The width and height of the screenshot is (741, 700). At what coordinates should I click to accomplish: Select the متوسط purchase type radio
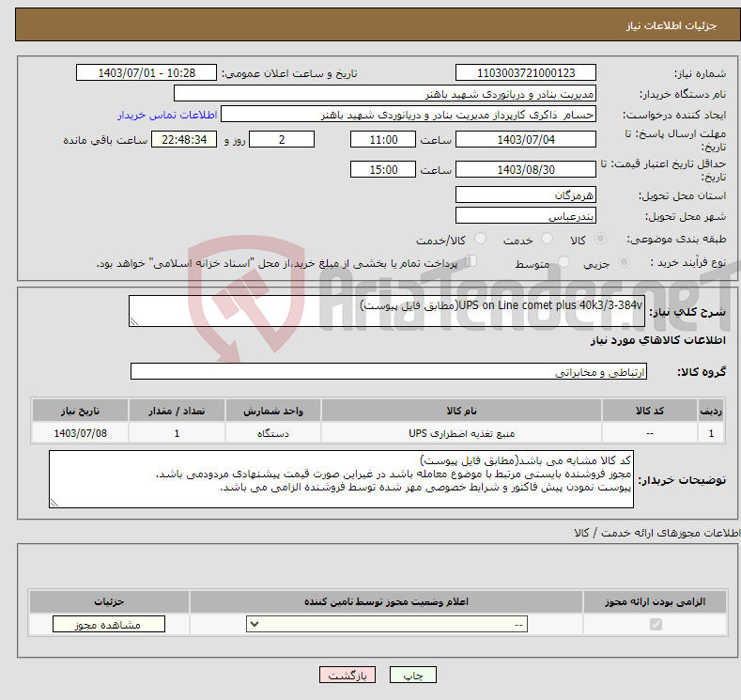click(563, 262)
